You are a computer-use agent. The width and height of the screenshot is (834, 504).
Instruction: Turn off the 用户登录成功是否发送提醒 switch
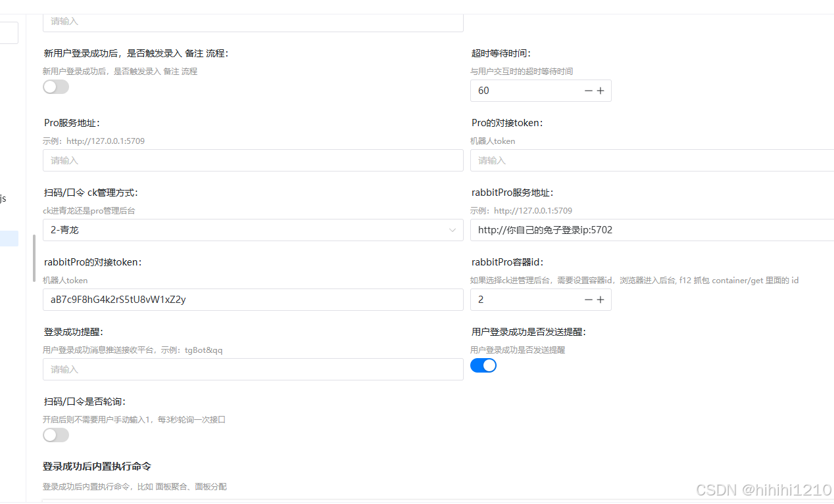[x=483, y=366]
